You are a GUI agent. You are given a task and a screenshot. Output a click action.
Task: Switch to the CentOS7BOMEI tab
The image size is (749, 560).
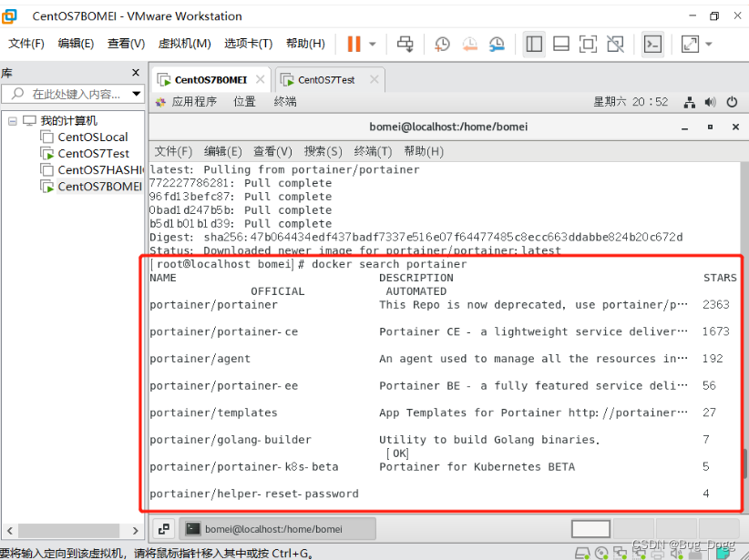tap(210, 80)
